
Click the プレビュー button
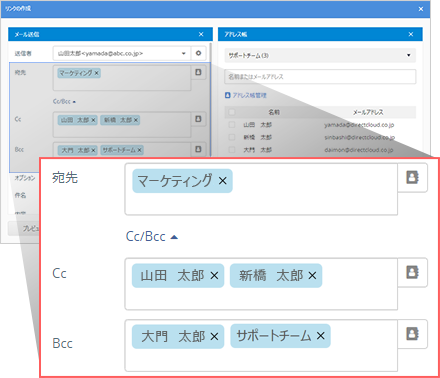[x=24, y=228]
